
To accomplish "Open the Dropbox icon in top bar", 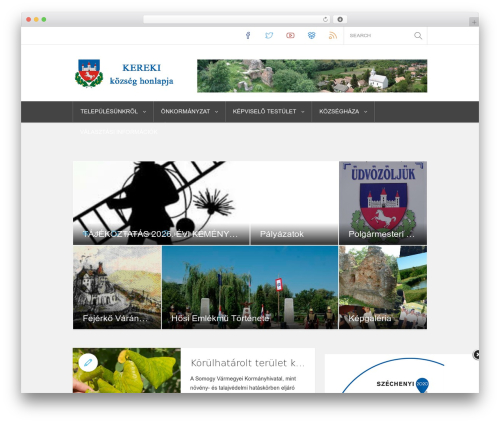I will click(x=311, y=35).
